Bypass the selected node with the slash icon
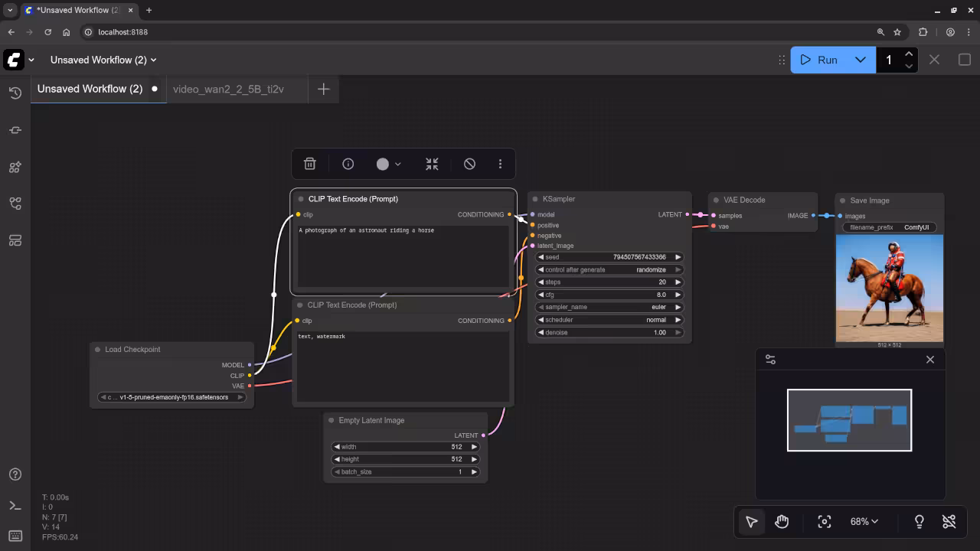The image size is (980, 551). coord(469,163)
